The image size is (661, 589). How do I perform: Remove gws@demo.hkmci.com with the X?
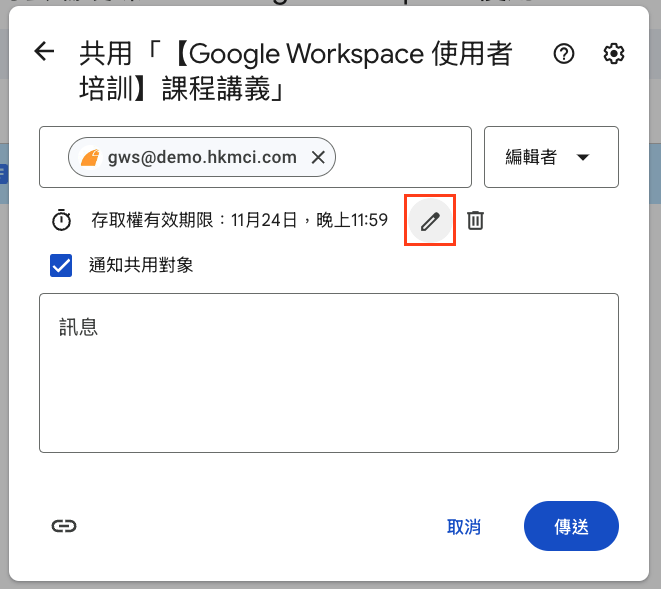[318, 157]
